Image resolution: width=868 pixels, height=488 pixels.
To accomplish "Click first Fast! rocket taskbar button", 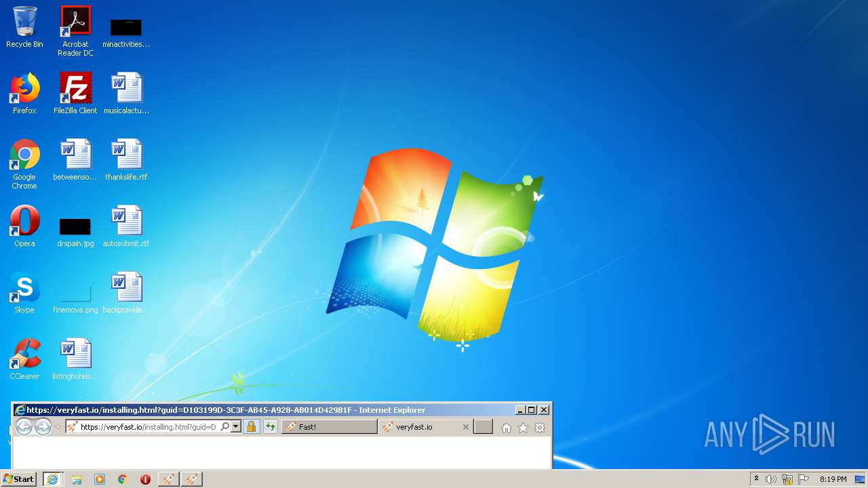I will coord(169,479).
